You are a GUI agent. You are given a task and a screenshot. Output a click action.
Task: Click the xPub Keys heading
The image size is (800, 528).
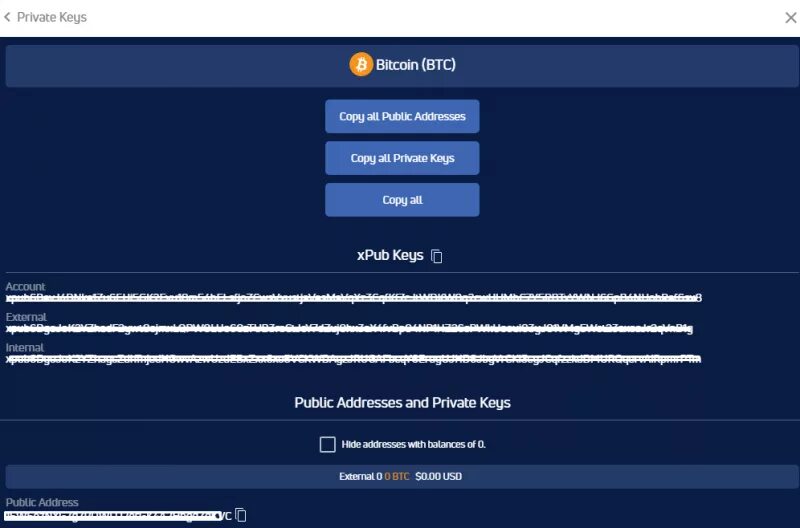[x=390, y=255]
